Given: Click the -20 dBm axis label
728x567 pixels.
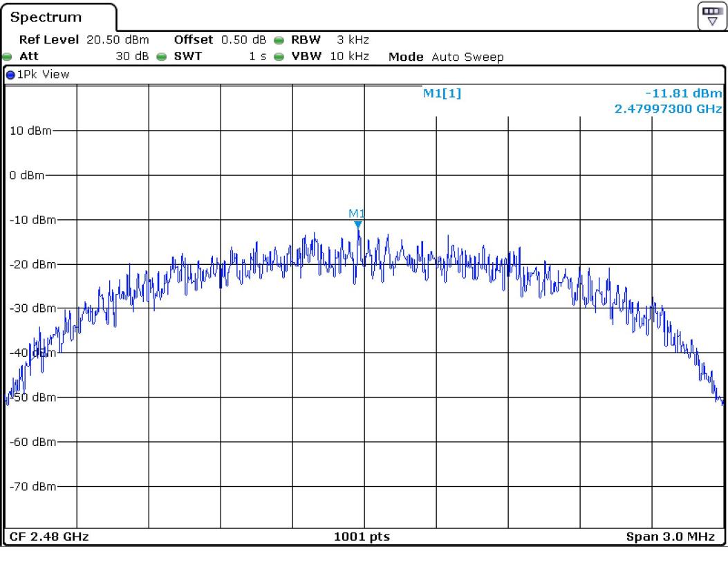Looking at the screenshot, I should 32,264.
